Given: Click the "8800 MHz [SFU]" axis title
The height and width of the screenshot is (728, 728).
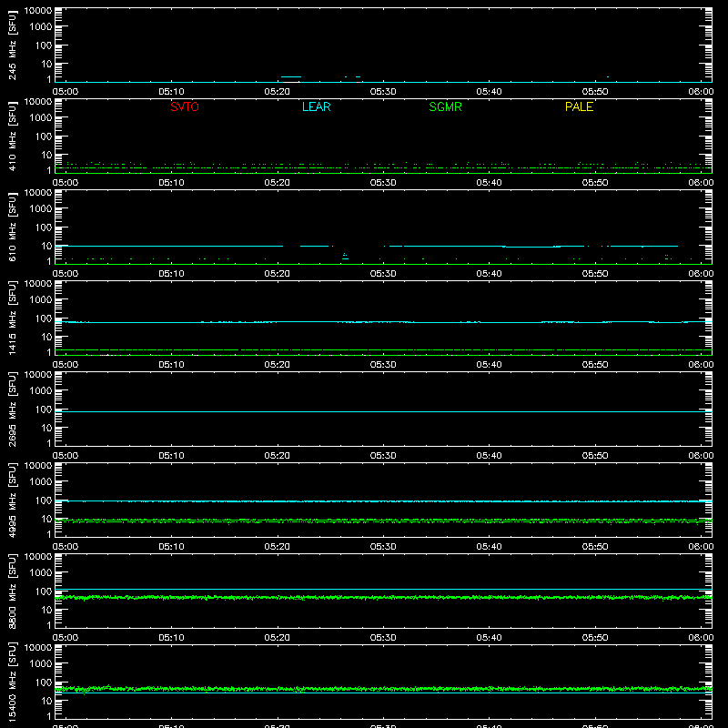Looking at the screenshot, I should 12,591.
